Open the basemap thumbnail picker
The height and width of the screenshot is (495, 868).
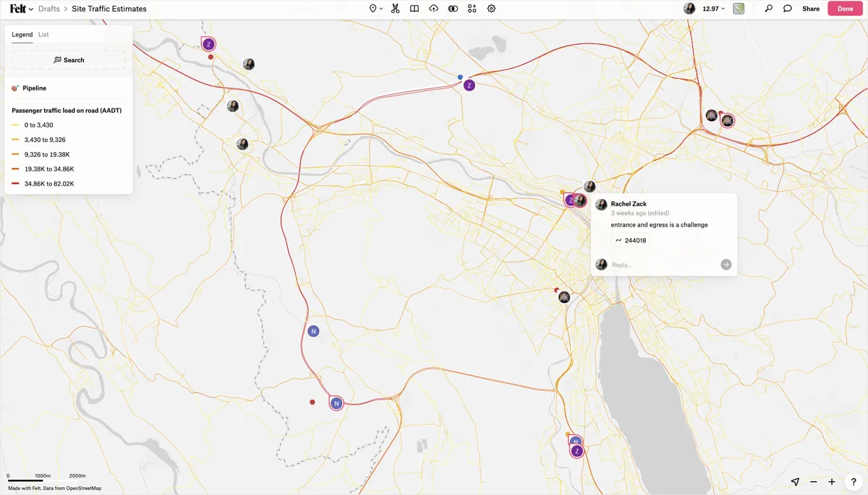tap(739, 9)
